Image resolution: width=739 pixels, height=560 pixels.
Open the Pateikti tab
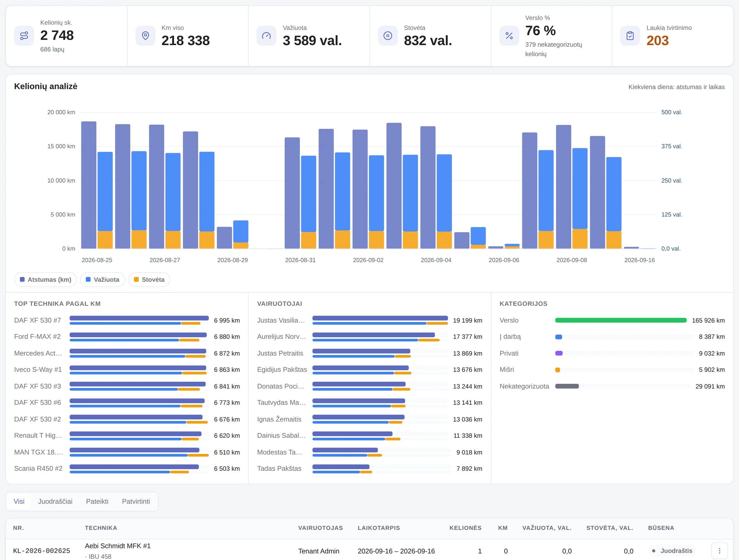[97, 501]
